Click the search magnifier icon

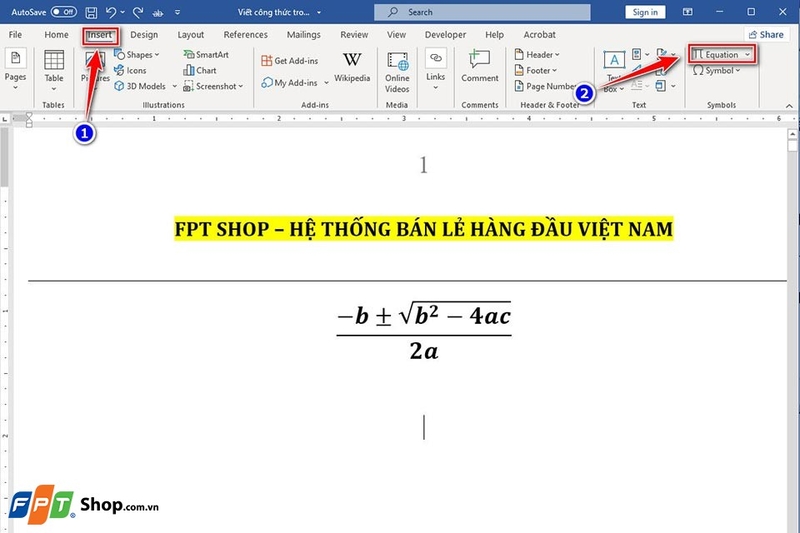pos(393,12)
